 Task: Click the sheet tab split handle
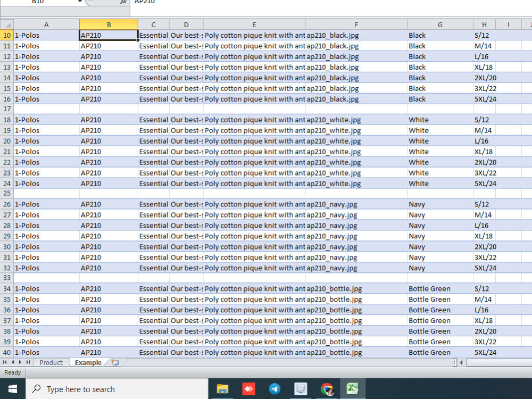[x=455, y=362]
